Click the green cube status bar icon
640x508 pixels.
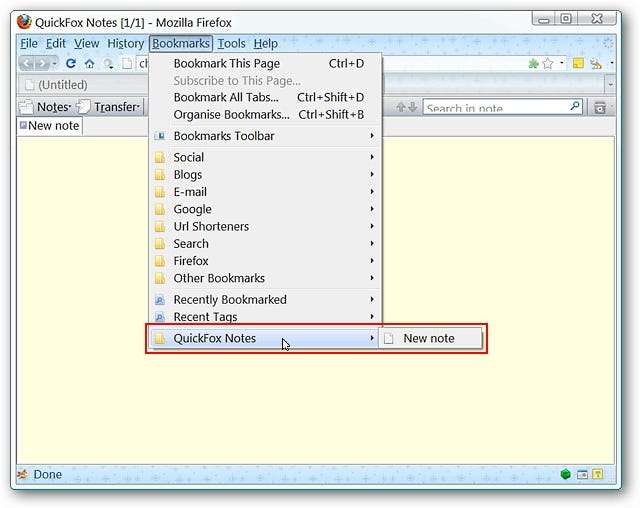(x=565, y=474)
